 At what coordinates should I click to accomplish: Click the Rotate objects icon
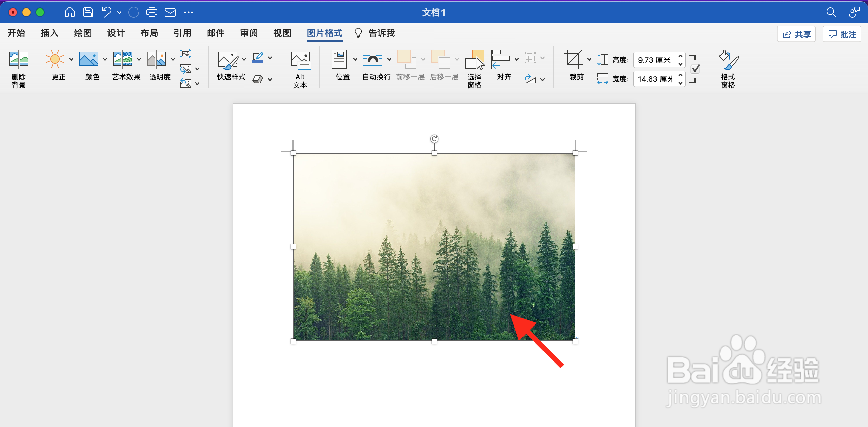pos(530,79)
